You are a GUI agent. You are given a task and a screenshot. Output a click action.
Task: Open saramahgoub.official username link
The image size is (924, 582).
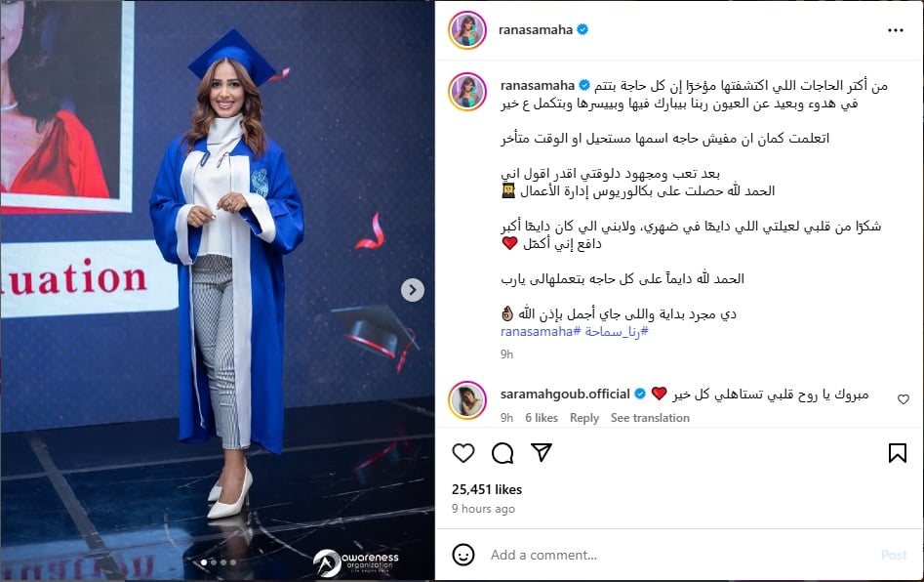coord(565,394)
